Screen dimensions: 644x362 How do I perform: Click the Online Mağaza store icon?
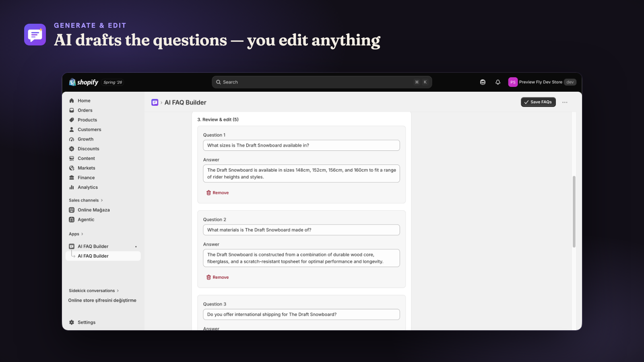(72, 210)
